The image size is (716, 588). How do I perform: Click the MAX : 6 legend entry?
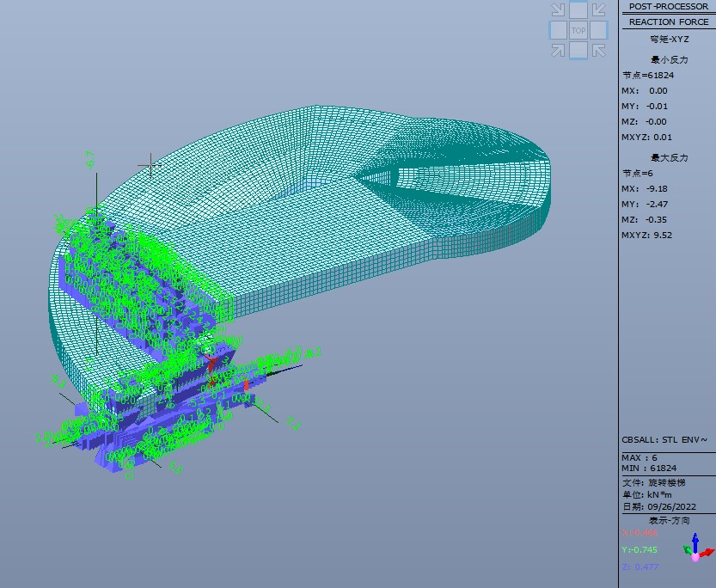point(640,457)
